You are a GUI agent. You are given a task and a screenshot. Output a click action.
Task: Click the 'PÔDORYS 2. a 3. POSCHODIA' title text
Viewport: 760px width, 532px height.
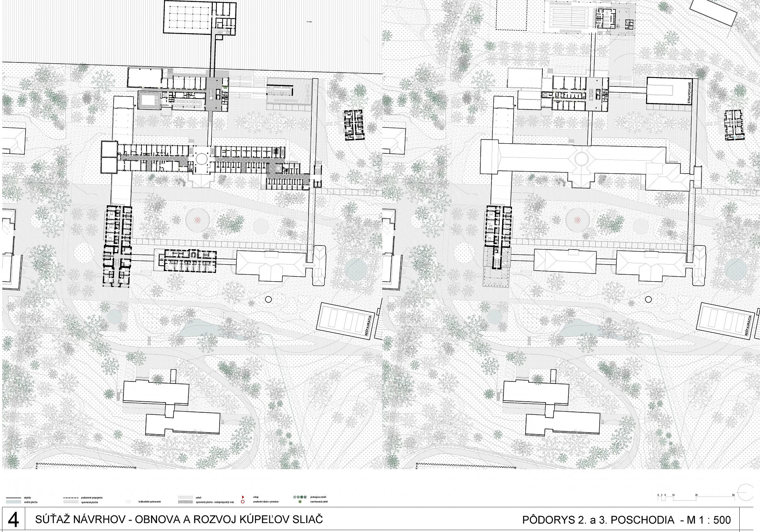[x=598, y=520]
